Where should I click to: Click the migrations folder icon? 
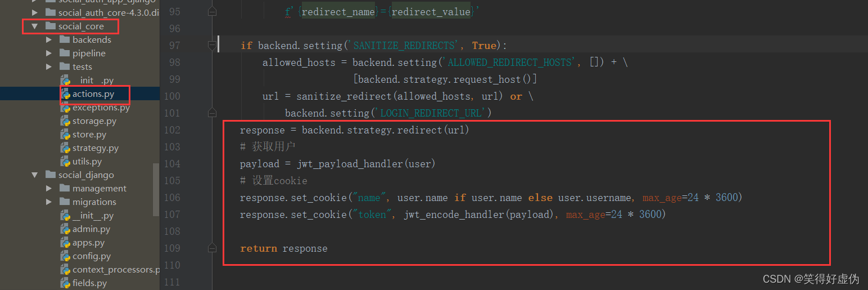coord(65,202)
